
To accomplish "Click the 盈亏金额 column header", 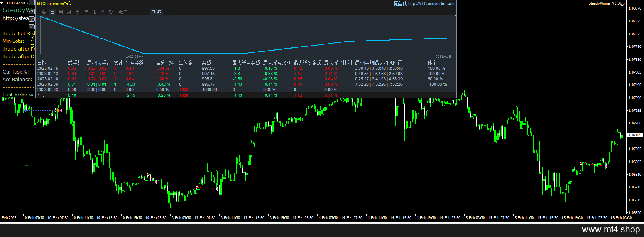I will pos(135,63).
